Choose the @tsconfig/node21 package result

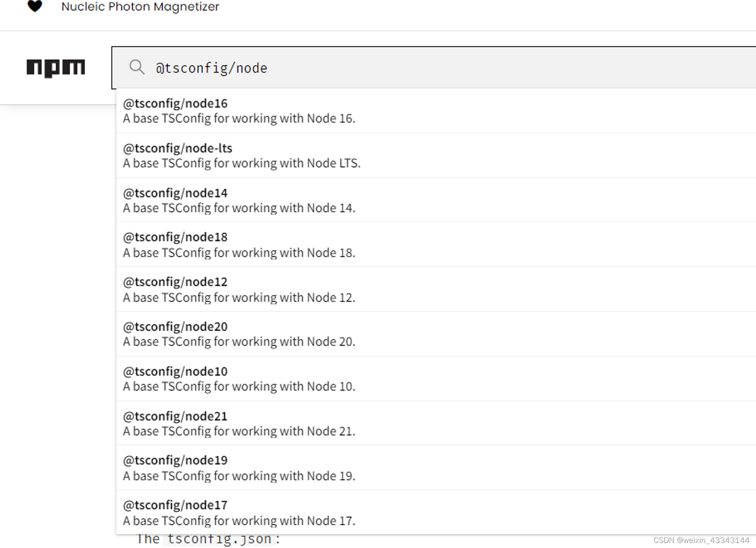436,423
